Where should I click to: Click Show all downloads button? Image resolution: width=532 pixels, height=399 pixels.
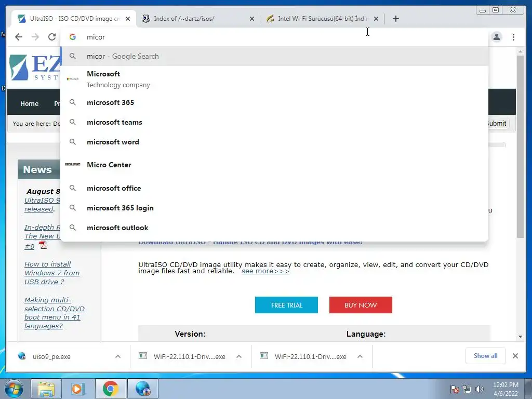tap(486, 356)
